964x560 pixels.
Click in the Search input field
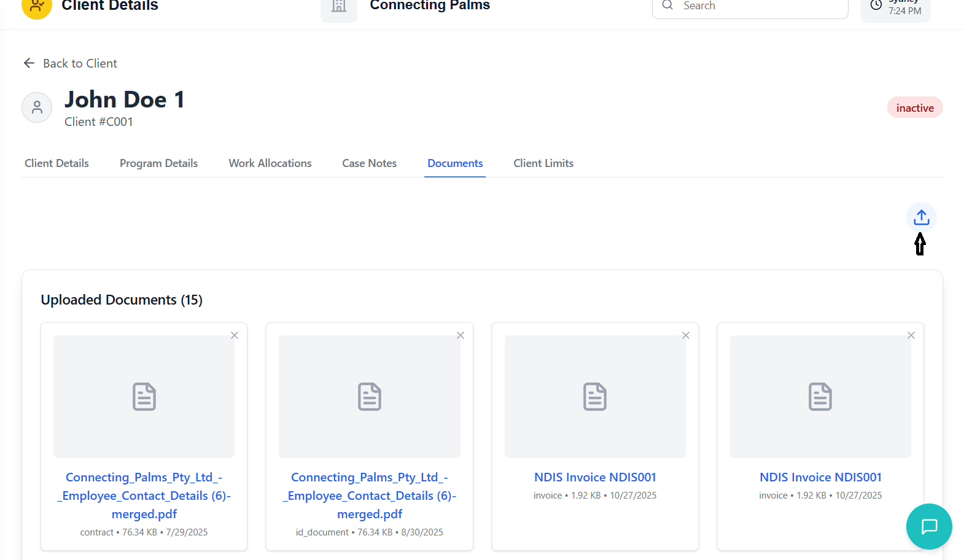(761, 6)
